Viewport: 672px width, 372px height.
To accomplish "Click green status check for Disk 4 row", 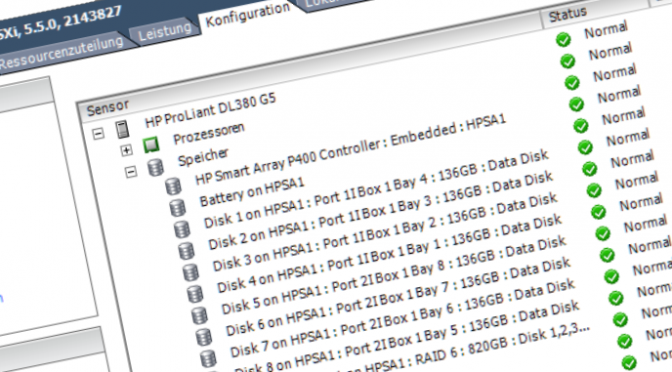I will tap(598, 212).
